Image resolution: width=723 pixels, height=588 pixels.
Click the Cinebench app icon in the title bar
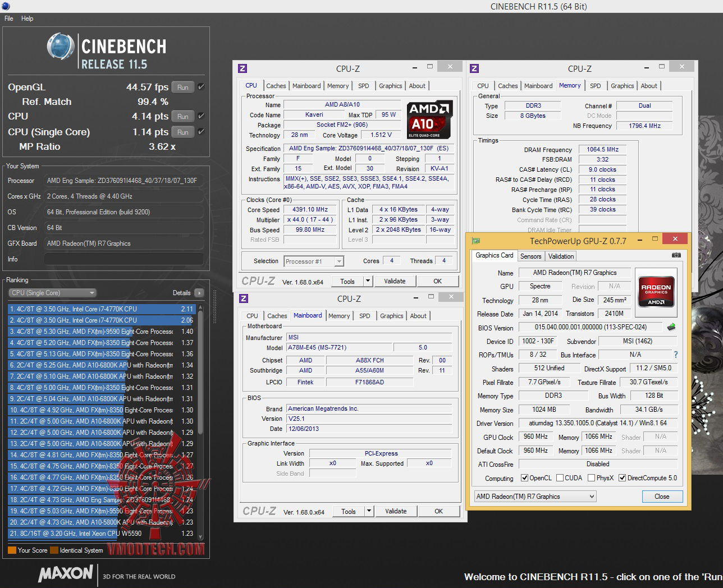point(5,6)
